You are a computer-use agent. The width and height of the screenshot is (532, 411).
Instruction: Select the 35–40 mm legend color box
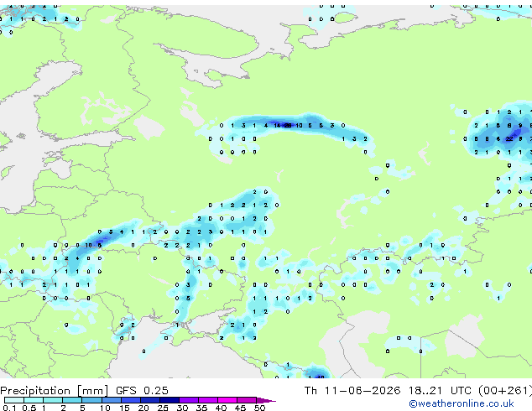pos(208,400)
